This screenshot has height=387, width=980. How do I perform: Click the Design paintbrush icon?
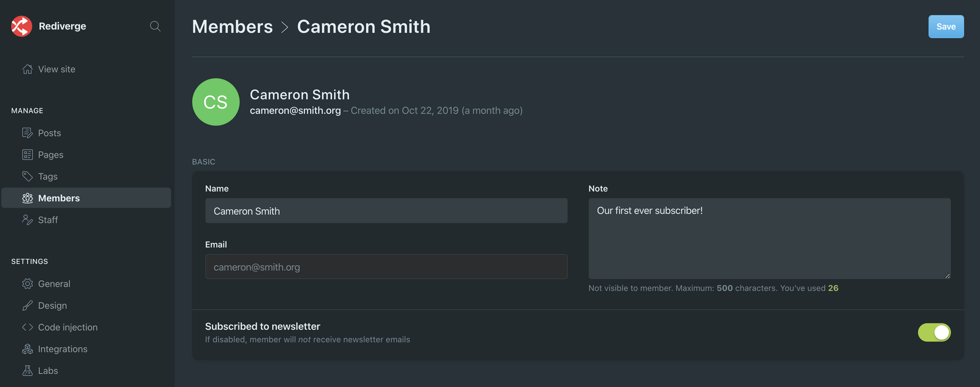[x=27, y=306]
